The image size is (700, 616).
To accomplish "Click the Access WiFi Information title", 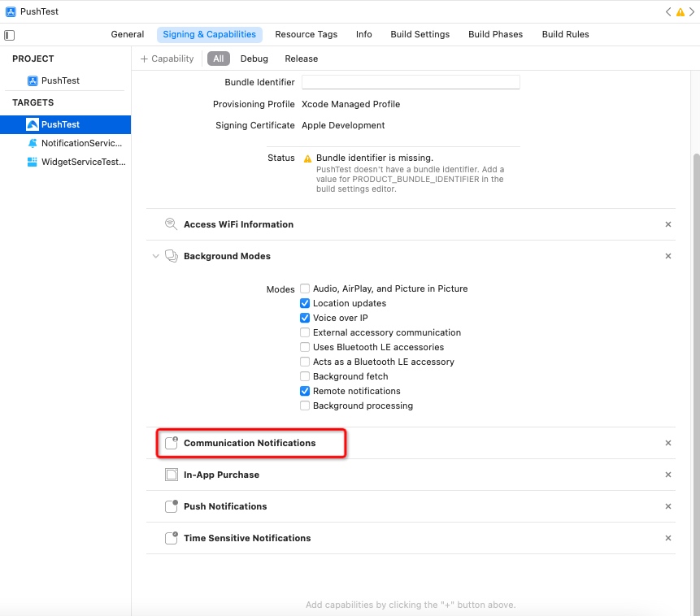I will (239, 224).
